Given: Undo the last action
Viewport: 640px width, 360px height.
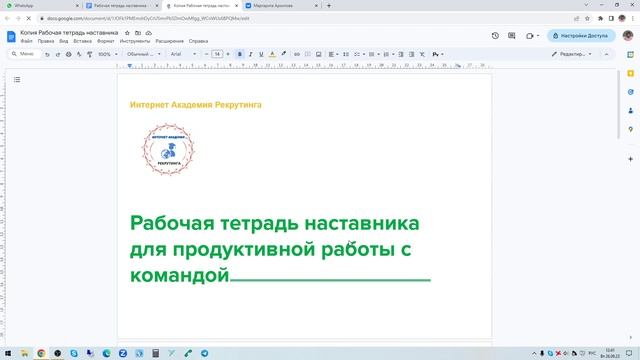Looking at the screenshot, I should [47, 54].
